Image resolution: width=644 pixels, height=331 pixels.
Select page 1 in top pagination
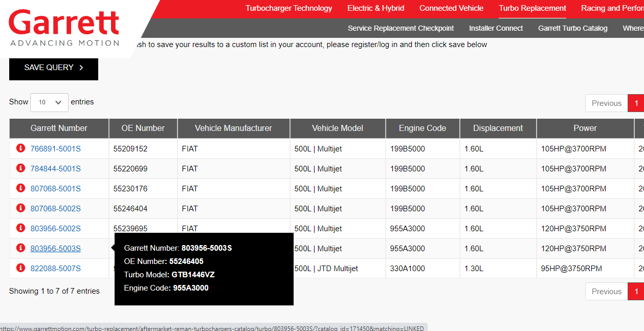pos(636,103)
